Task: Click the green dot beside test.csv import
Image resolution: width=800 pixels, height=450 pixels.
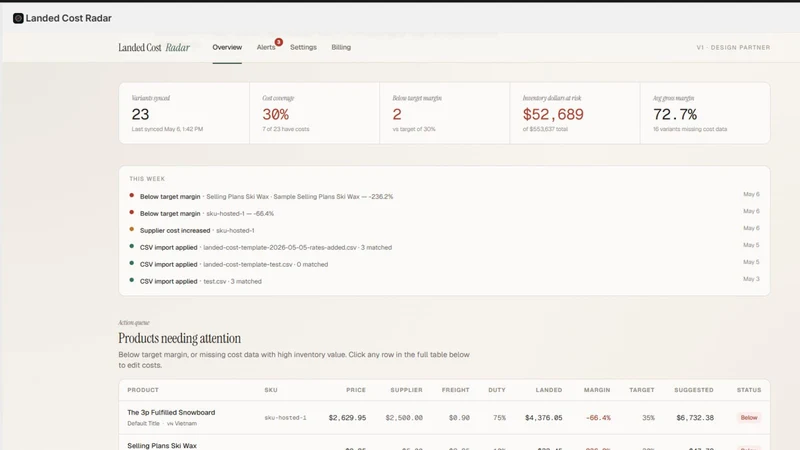Action: pos(132,280)
